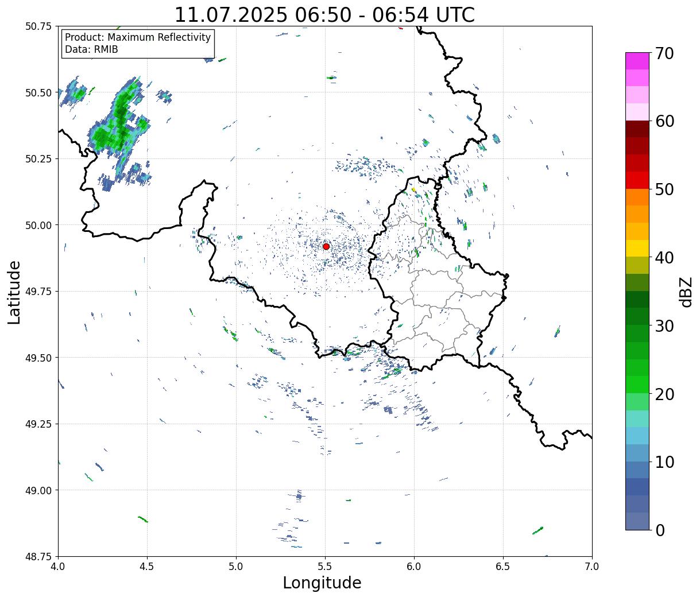Click the latitude tick label 49.00

click(x=38, y=490)
